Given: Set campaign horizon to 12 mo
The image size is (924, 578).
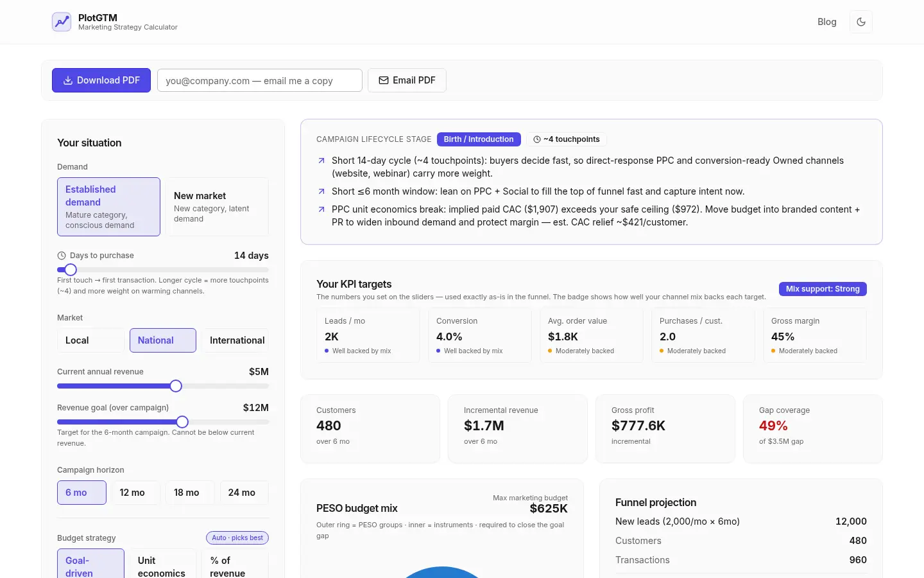Looking at the screenshot, I should coord(136,493).
